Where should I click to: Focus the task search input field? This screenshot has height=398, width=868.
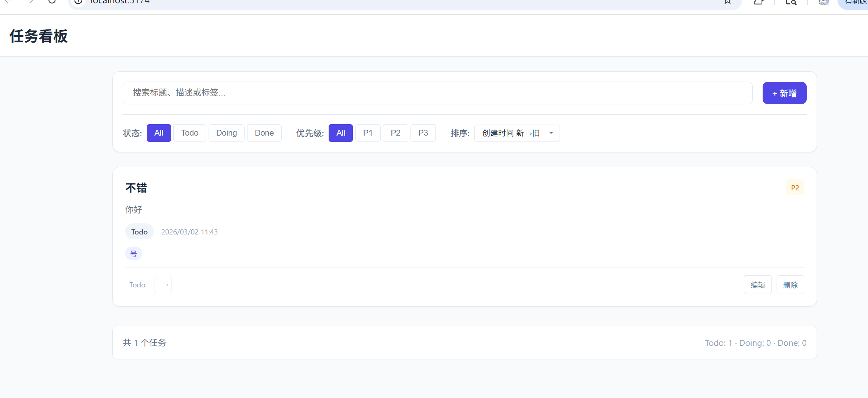[x=437, y=93]
